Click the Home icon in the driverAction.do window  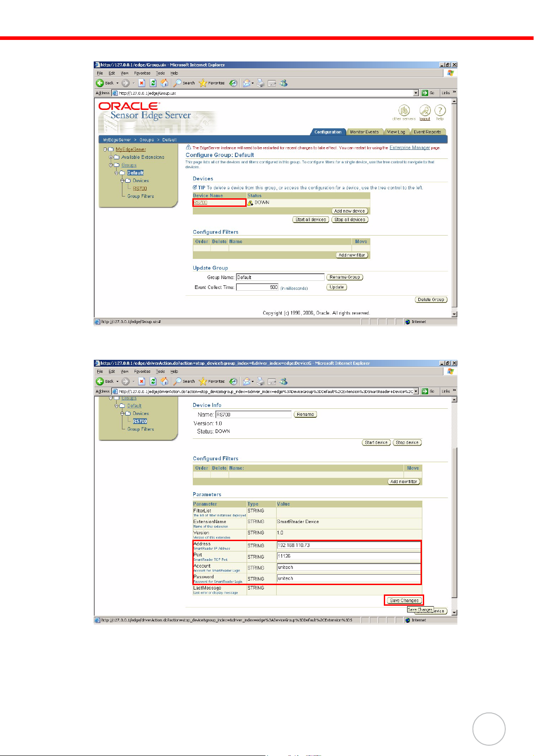(x=165, y=381)
